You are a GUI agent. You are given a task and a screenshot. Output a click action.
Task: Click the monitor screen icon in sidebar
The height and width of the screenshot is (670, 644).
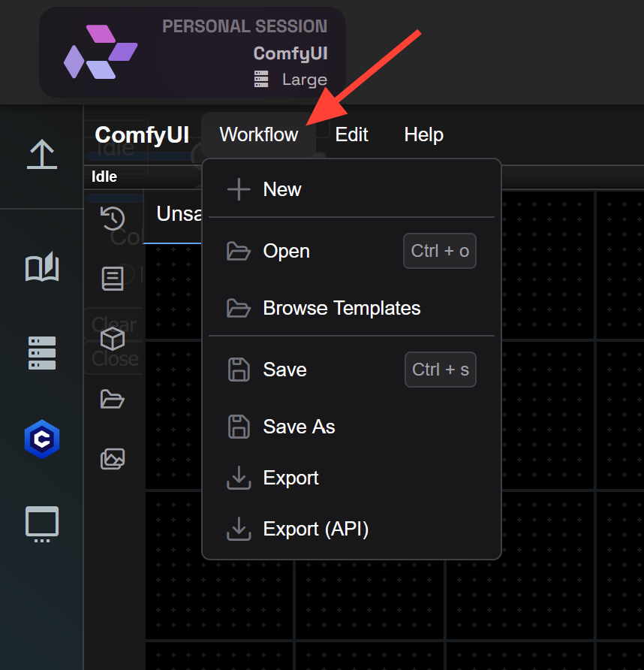(x=42, y=524)
